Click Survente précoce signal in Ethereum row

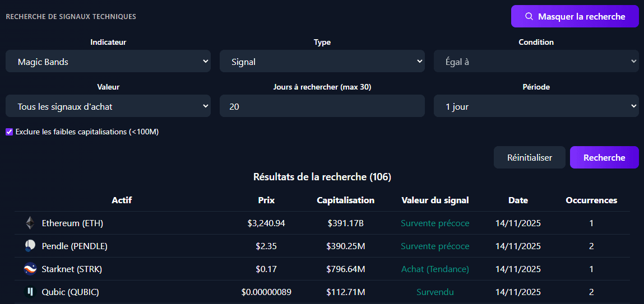click(x=435, y=223)
